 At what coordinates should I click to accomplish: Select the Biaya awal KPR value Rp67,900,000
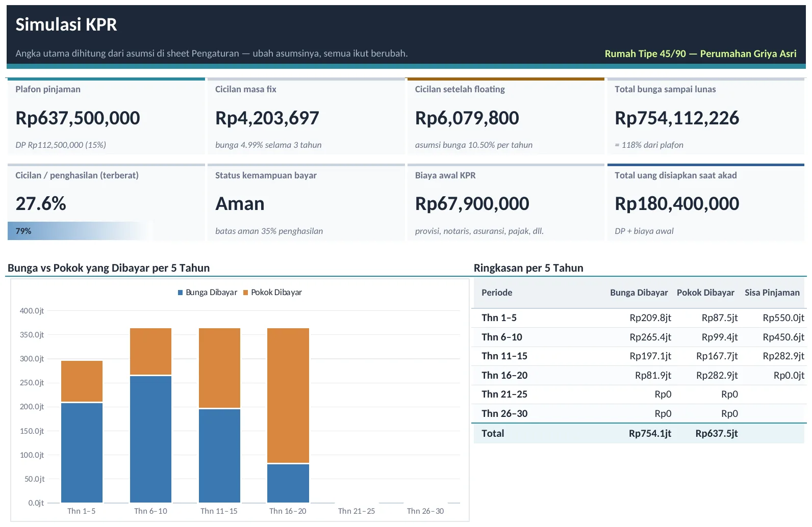pyautogui.click(x=472, y=203)
